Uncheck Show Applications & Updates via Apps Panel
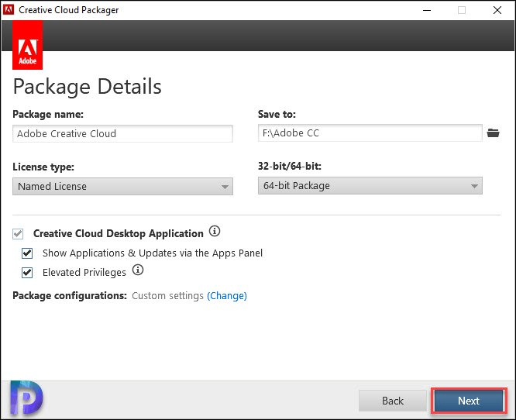The image size is (516, 420). 27,253
